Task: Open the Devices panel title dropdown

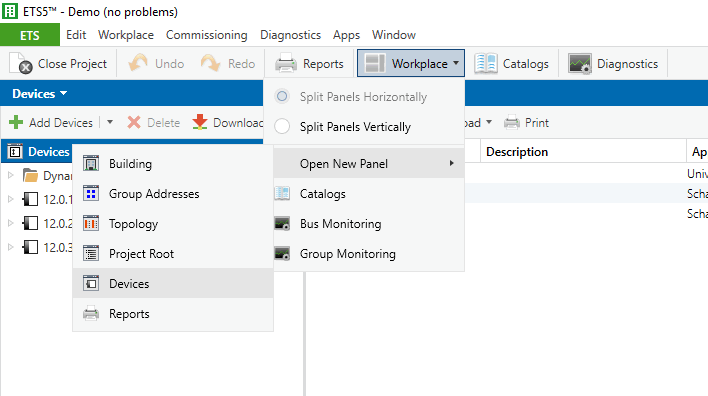Action: click(x=63, y=93)
